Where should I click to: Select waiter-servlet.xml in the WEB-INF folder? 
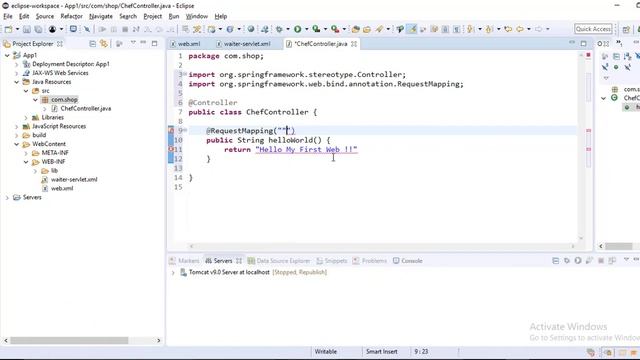(74, 180)
